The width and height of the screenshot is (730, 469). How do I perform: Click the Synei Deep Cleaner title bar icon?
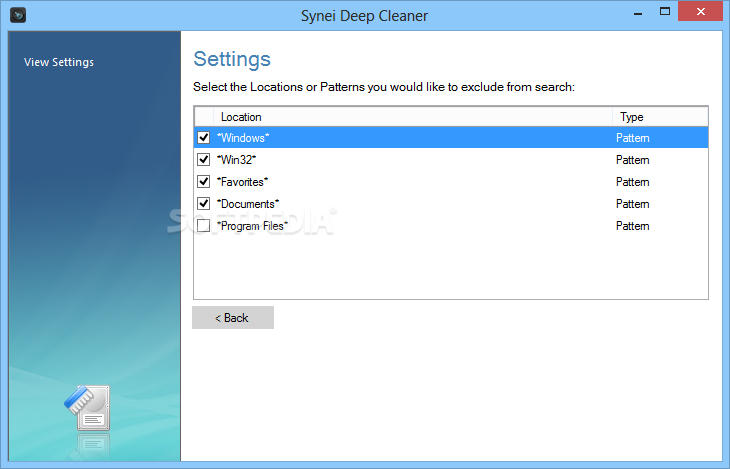[x=18, y=15]
